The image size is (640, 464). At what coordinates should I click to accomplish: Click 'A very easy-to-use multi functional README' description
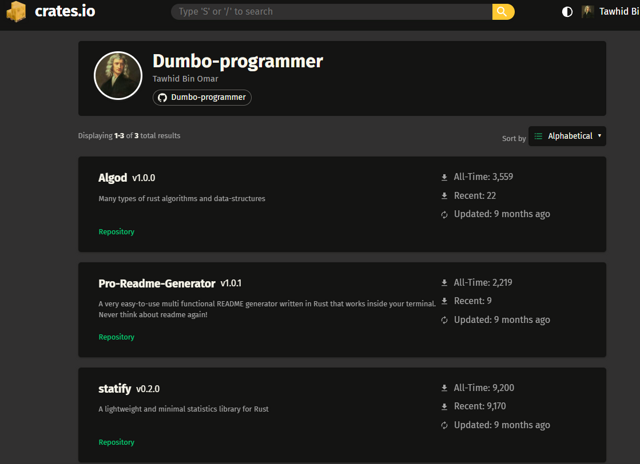tap(267, 309)
